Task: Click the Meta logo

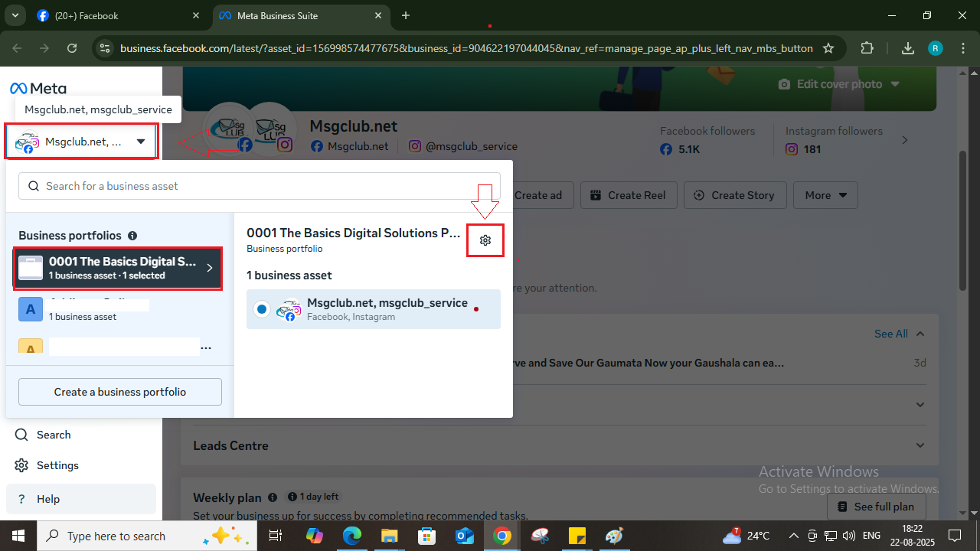Action: pos(38,88)
